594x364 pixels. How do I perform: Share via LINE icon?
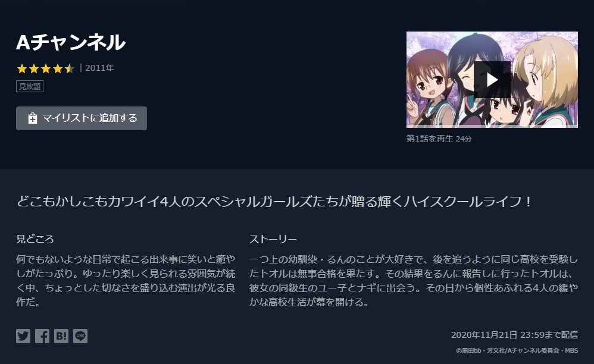[x=80, y=336]
